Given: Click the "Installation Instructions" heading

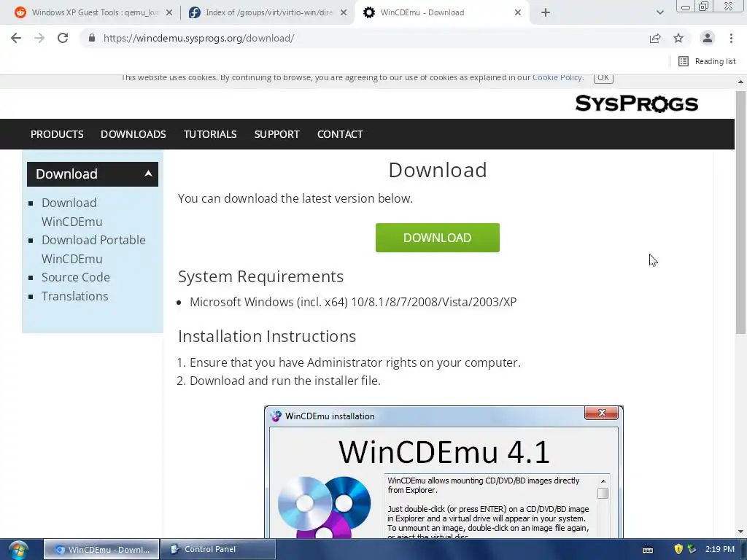Looking at the screenshot, I should point(267,336).
